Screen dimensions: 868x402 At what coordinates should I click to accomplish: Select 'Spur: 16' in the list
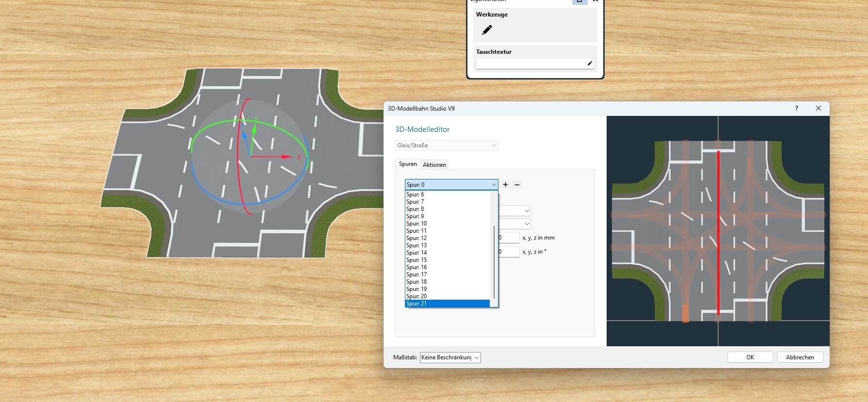point(448,267)
